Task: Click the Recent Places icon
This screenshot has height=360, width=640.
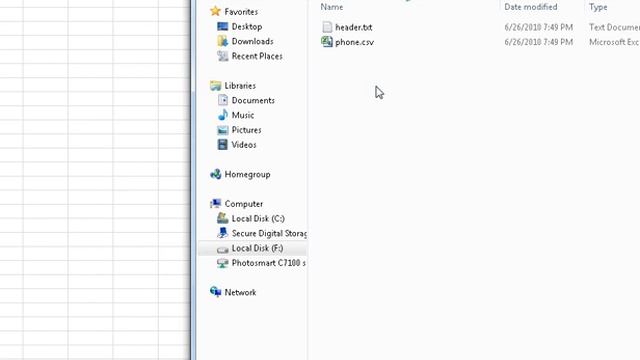Action: 222,56
